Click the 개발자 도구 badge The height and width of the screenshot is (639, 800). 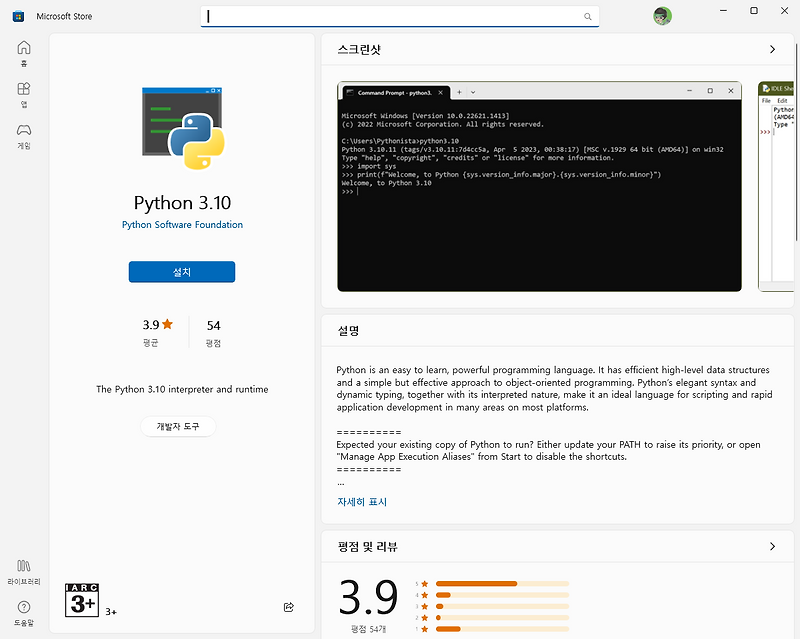pyautogui.click(x=177, y=426)
